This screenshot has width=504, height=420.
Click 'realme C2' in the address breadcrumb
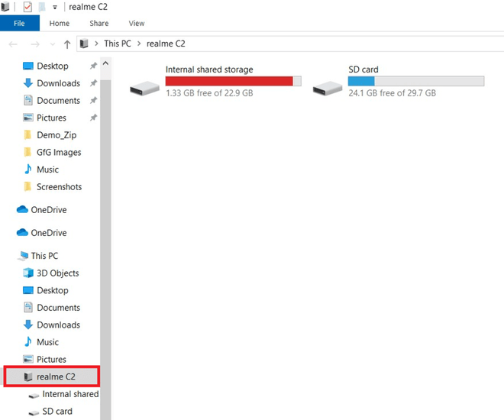166,44
